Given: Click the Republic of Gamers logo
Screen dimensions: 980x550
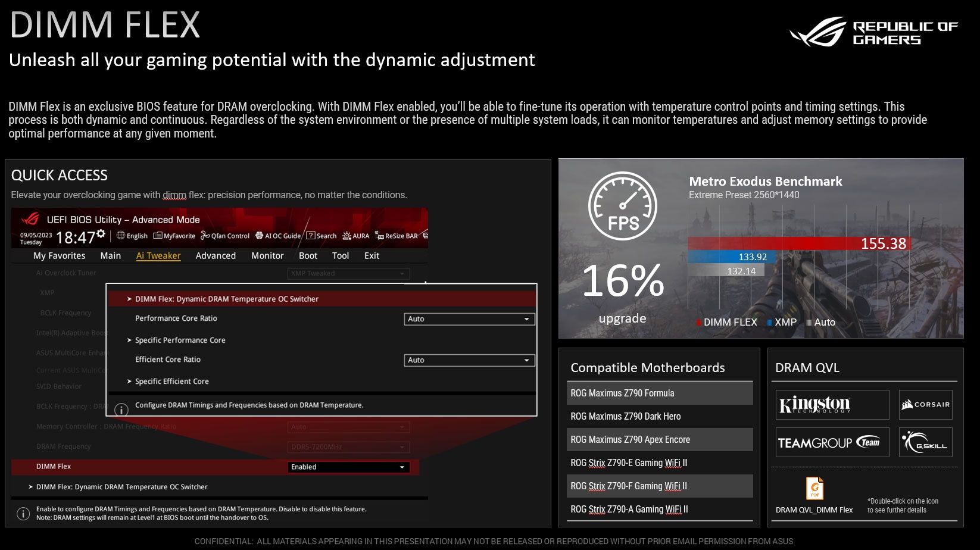Looking at the screenshot, I should pyautogui.click(x=874, y=32).
